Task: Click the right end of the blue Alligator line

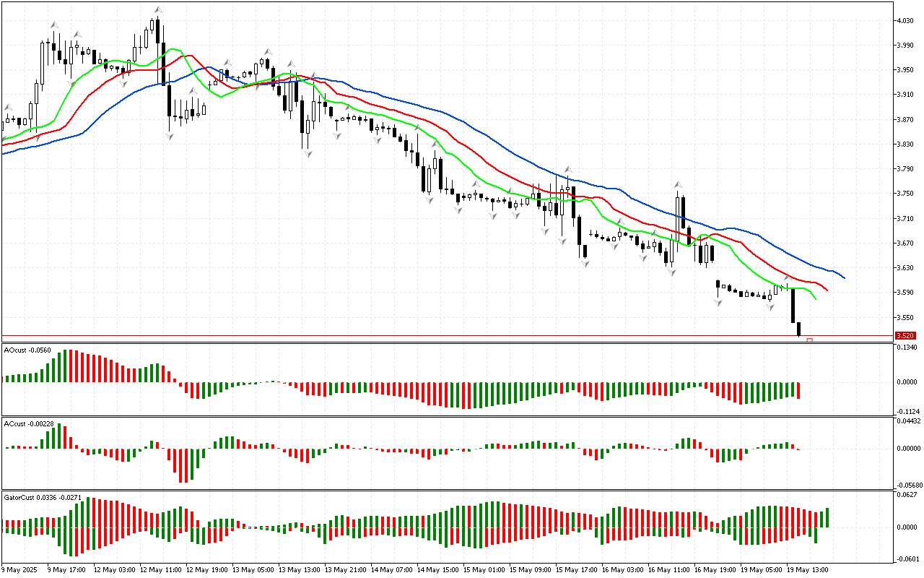Action: pos(843,277)
